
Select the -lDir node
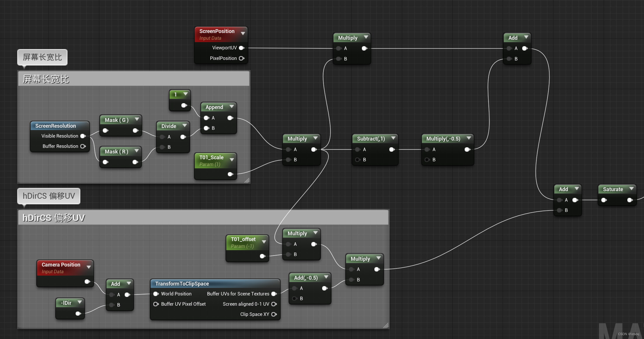pos(67,303)
